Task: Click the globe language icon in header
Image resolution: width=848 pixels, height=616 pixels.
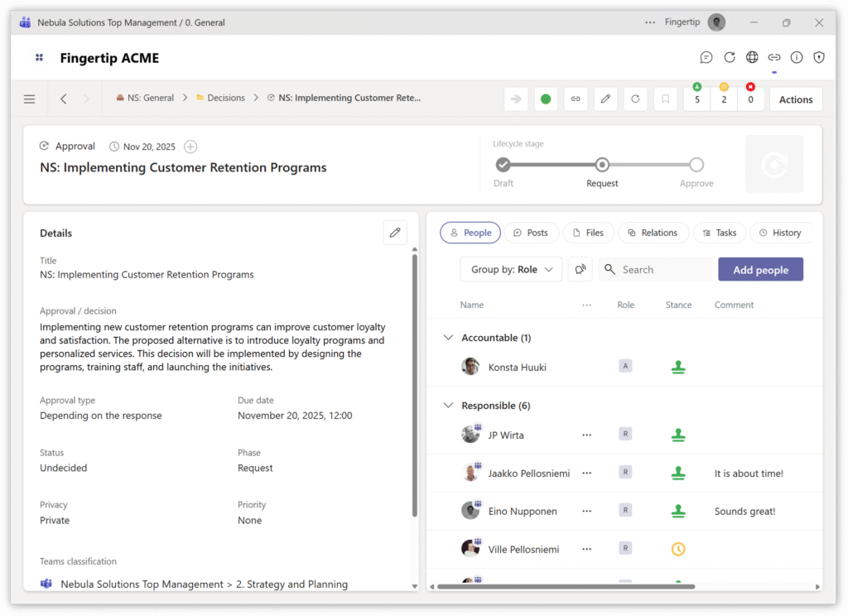Action: tap(752, 57)
